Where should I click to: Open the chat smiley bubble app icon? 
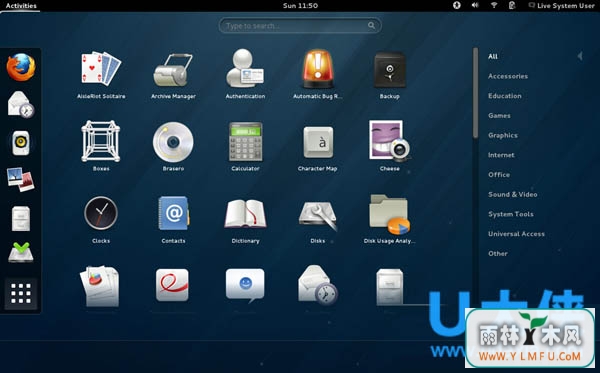tap(245, 285)
